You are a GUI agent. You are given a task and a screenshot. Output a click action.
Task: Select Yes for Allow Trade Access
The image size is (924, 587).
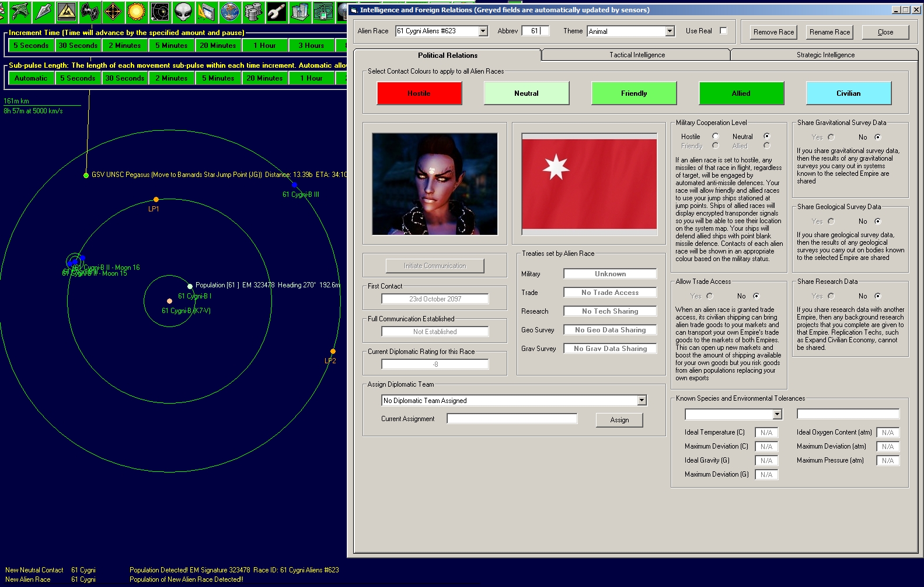point(710,296)
